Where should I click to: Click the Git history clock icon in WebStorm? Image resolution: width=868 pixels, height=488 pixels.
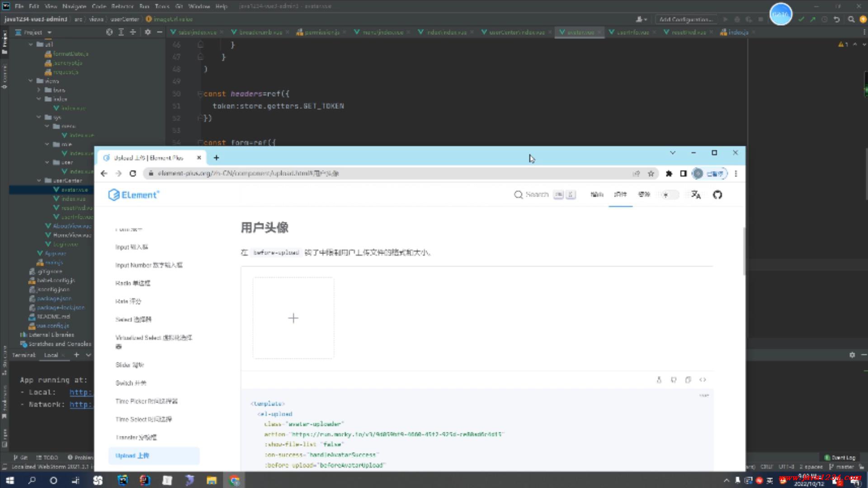point(824,19)
